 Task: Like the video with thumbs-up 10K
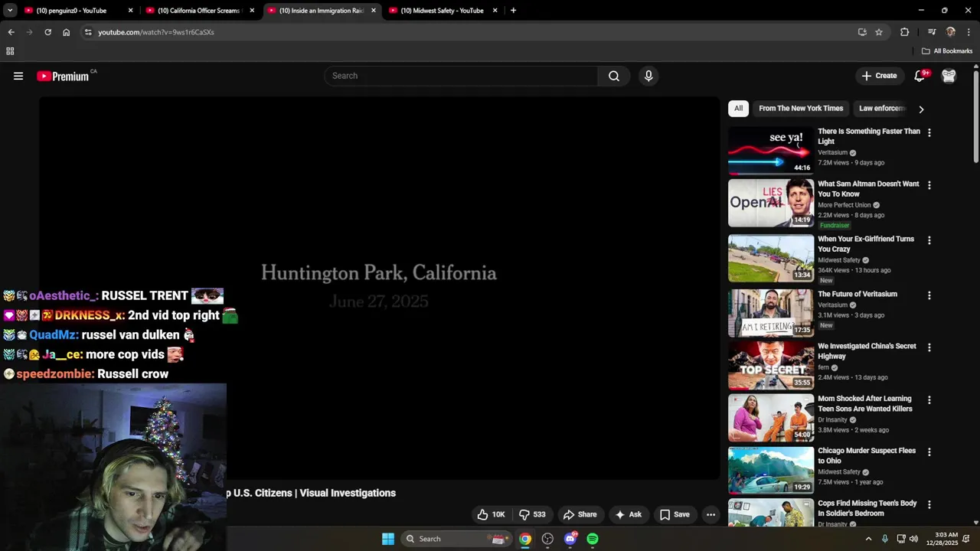tap(490, 514)
